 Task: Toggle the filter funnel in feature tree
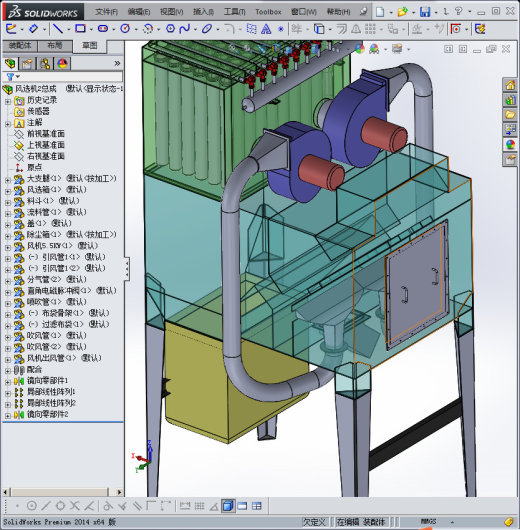click(x=10, y=76)
